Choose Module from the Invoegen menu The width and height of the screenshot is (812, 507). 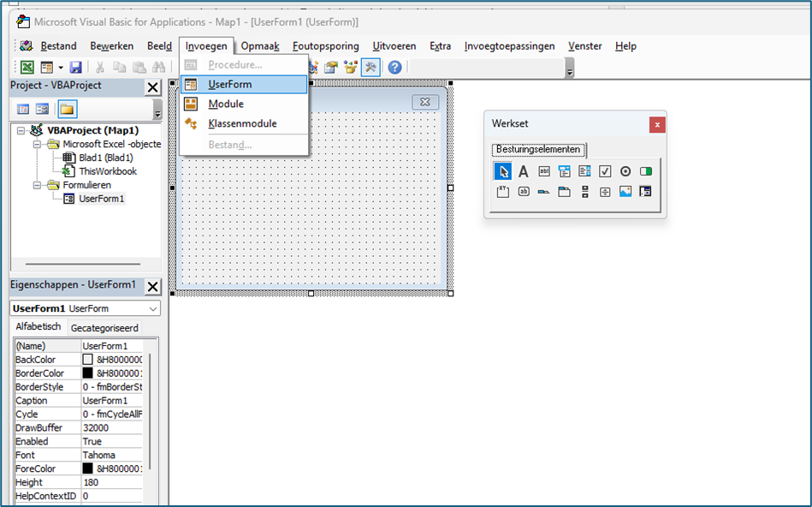(226, 104)
